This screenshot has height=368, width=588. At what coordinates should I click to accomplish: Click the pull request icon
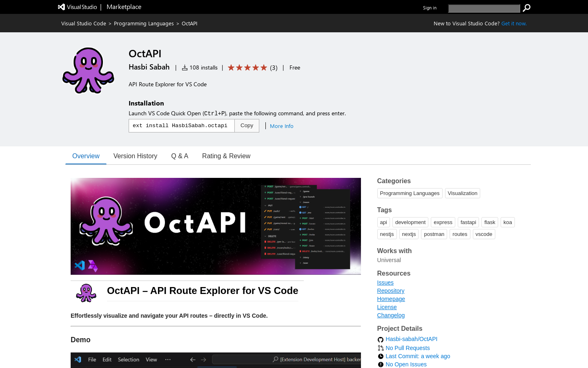click(381, 348)
